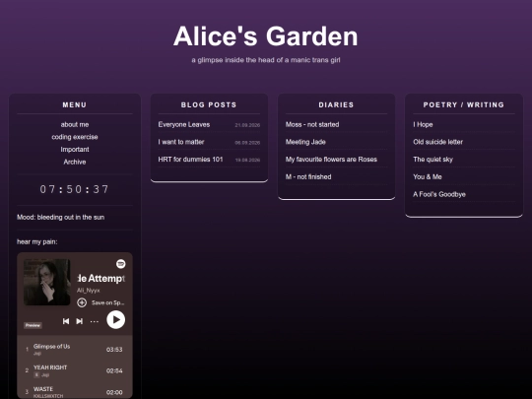532x399 pixels.
Task: Click the 02:54 duration of 'YEAH RIGHT'
Action: coord(114,370)
